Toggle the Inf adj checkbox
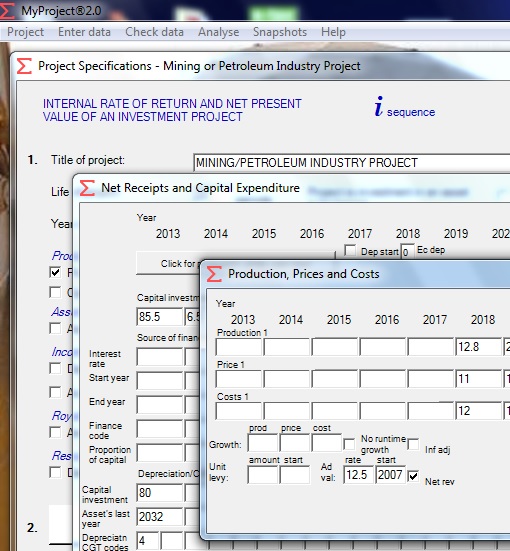 point(413,444)
